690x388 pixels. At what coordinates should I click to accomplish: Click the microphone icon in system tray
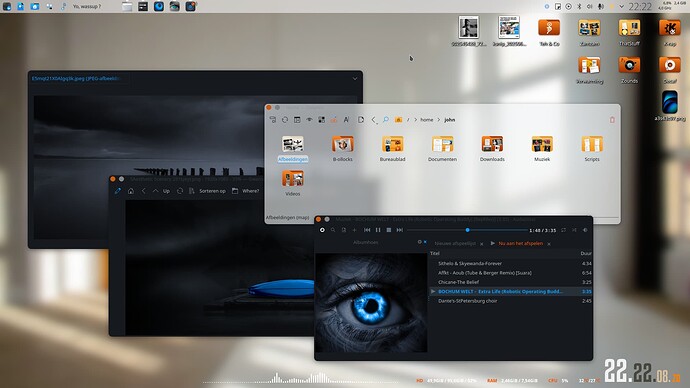(x=600, y=7)
